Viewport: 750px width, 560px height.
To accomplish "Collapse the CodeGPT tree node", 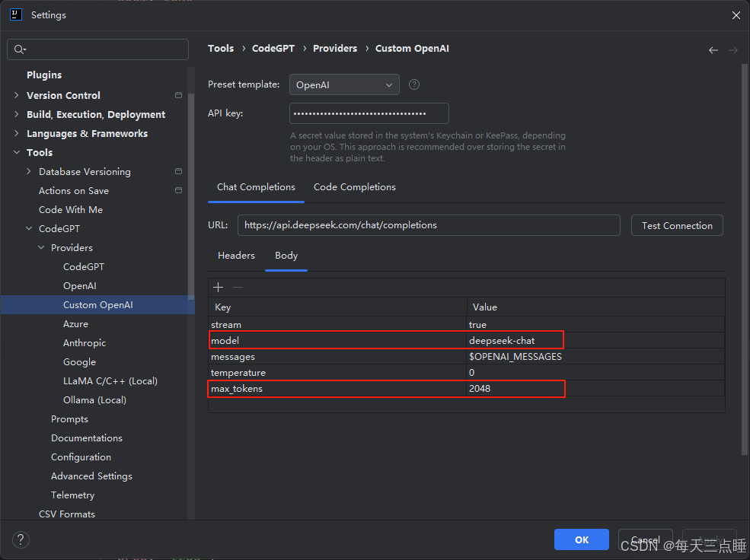I will tap(29, 228).
